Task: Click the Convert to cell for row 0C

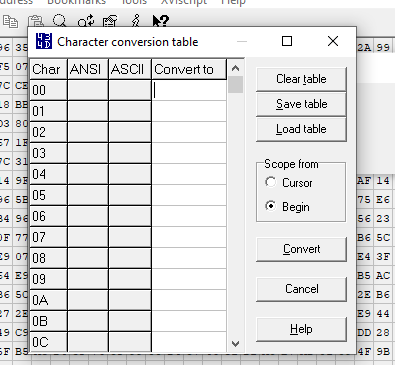Action: [x=189, y=342]
